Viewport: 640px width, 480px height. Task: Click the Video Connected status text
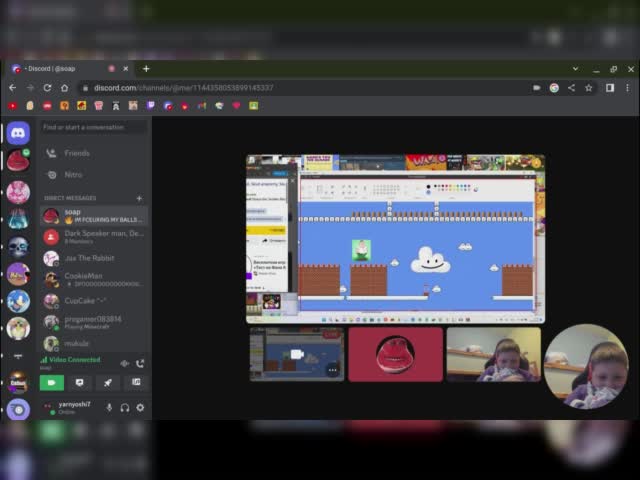75,360
